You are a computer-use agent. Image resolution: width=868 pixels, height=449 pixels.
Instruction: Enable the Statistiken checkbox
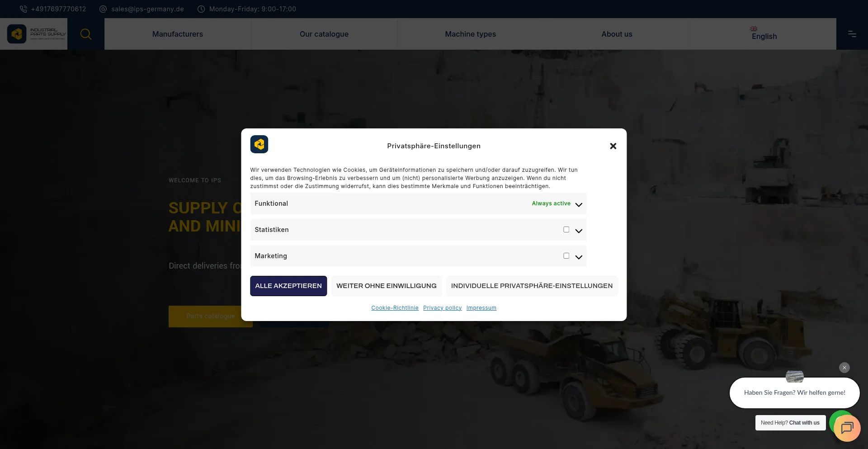pos(566,230)
